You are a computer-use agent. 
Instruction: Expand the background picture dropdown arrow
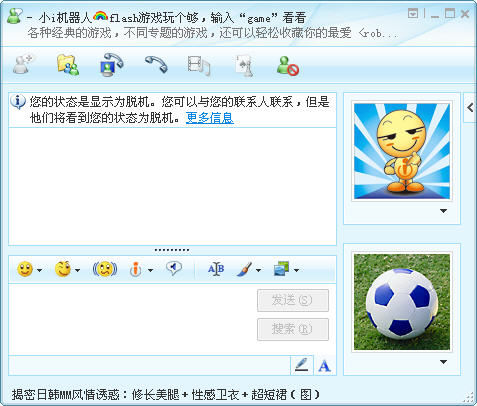pyautogui.click(x=296, y=270)
